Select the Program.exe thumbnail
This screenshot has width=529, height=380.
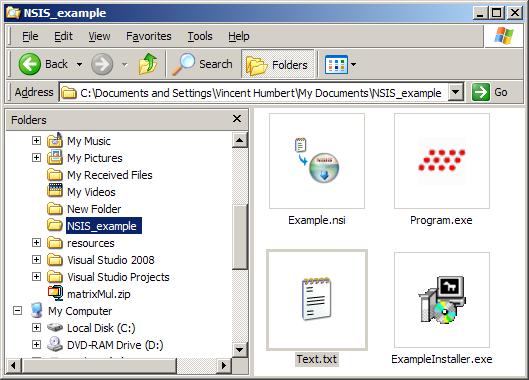[x=442, y=161]
